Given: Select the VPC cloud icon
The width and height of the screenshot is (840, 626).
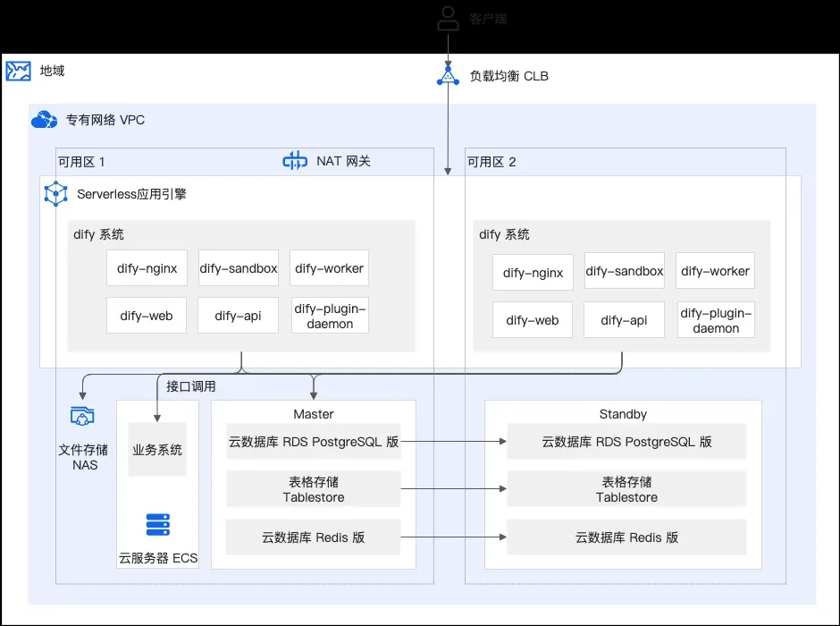Looking at the screenshot, I should tap(44, 120).
